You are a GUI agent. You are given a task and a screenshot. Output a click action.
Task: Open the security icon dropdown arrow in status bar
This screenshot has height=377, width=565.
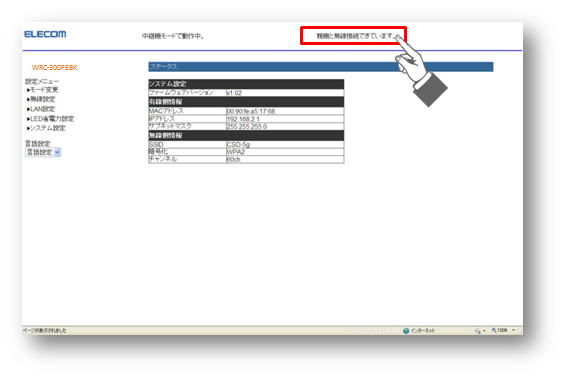click(484, 331)
